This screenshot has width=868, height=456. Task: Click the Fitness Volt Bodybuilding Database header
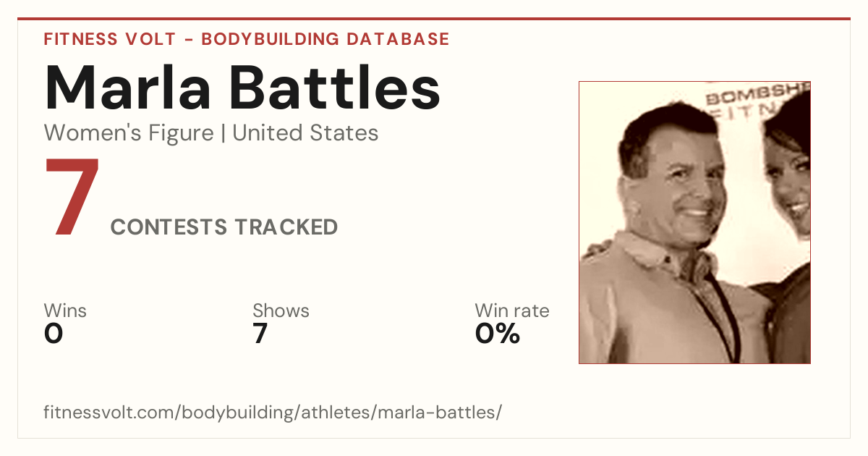247,39
